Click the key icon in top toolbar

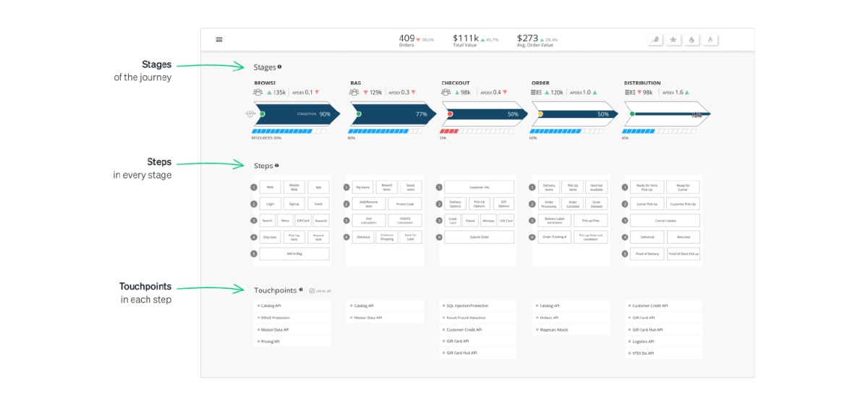click(x=655, y=40)
